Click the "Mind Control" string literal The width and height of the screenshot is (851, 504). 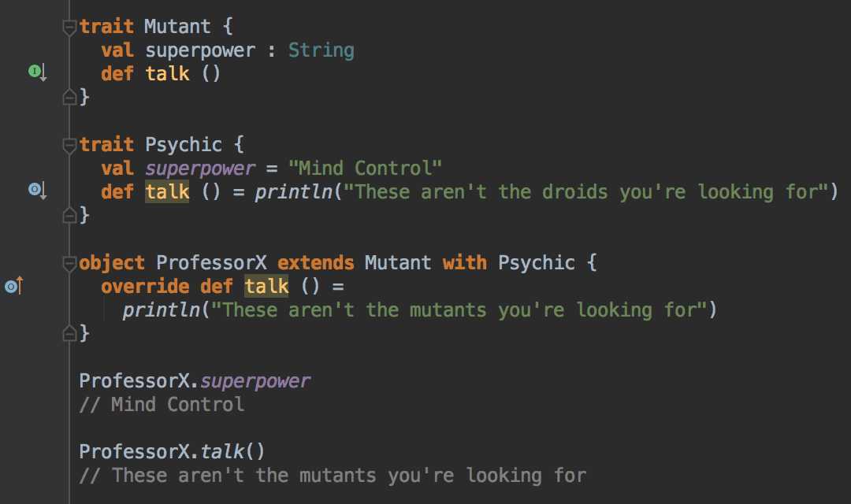coord(365,169)
